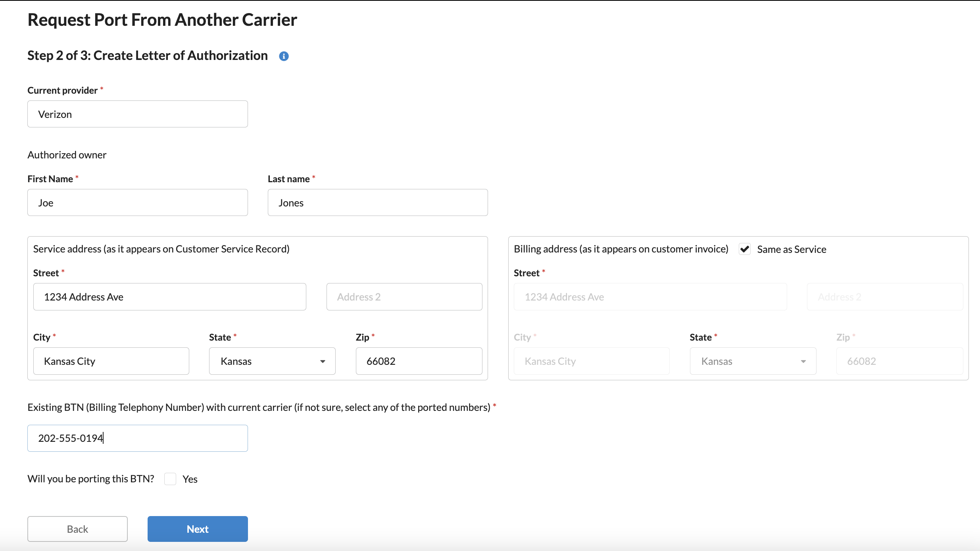Click the Service address Street field
Image resolution: width=980 pixels, height=551 pixels.
coord(169,297)
